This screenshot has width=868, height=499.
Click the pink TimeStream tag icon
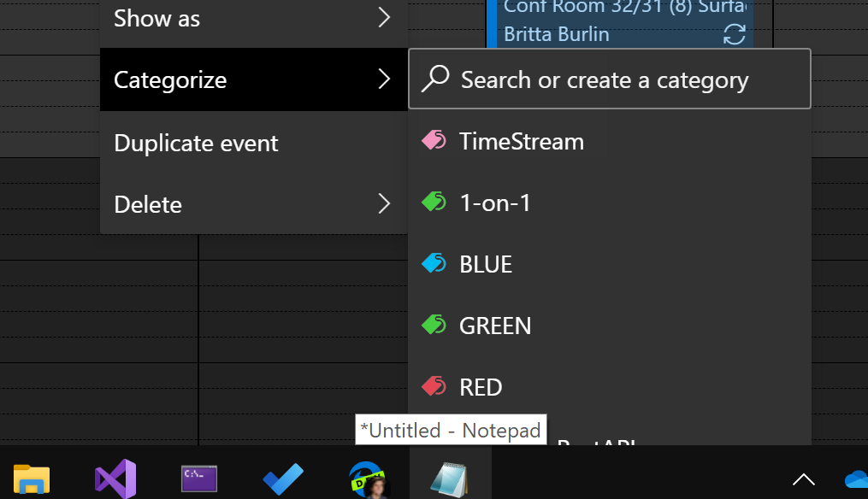[434, 140]
